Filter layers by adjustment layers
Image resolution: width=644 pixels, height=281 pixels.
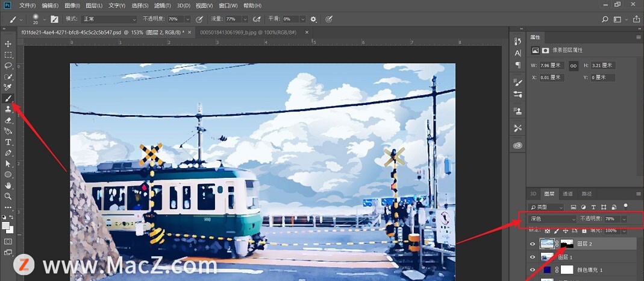pos(583,207)
